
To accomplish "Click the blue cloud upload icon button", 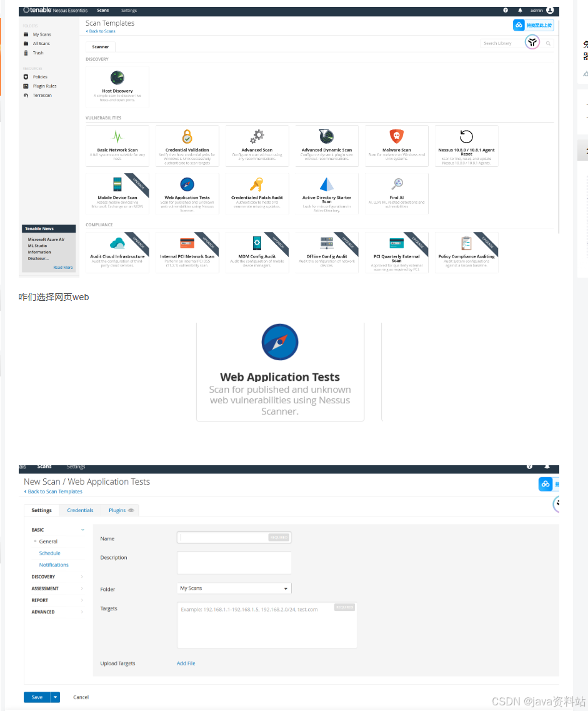I will (x=519, y=25).
